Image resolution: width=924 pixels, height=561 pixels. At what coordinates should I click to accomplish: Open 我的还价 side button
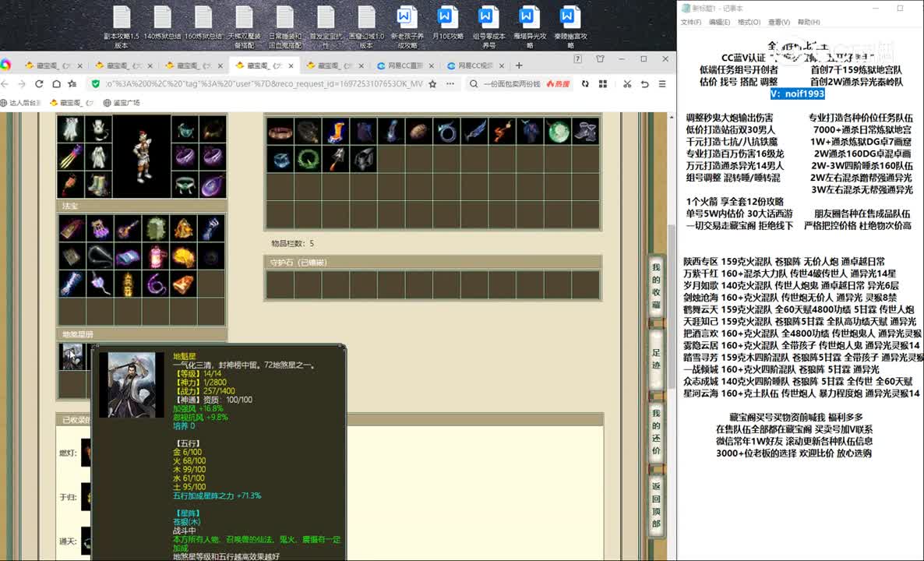pos(657,432)
